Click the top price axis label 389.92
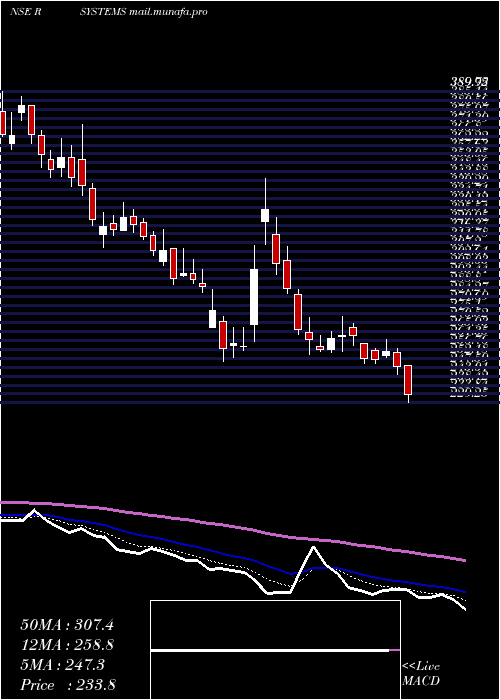500x700 pixels. pos(469,82)
